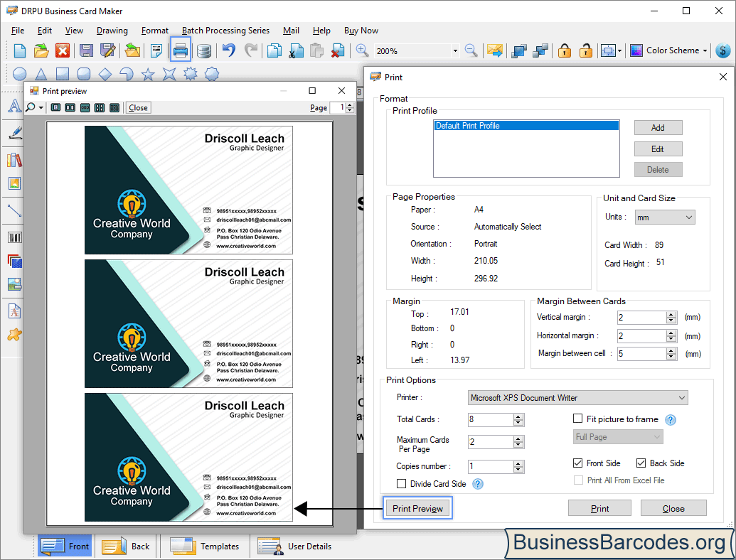Open the Batch Processing Series menu

click(x=225, y=31)
